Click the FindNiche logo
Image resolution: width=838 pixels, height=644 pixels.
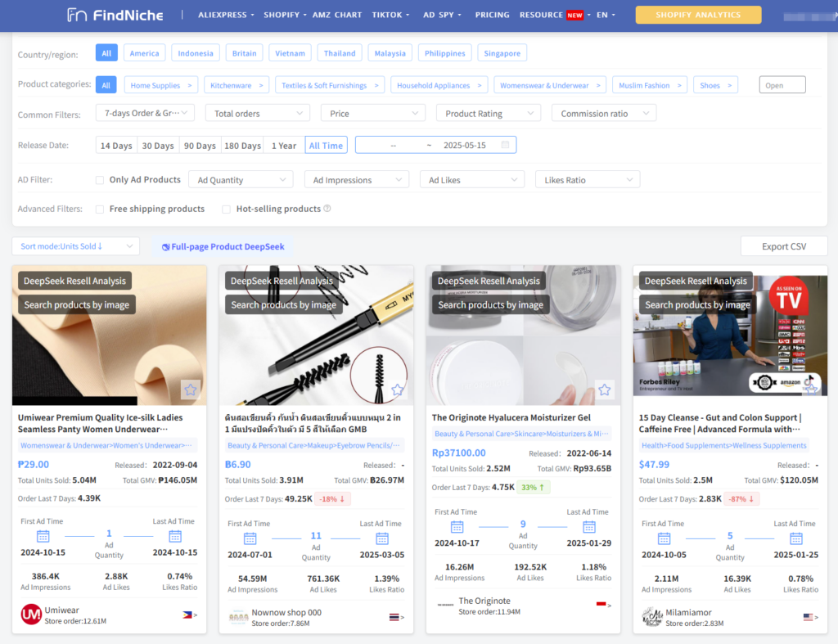115,15
